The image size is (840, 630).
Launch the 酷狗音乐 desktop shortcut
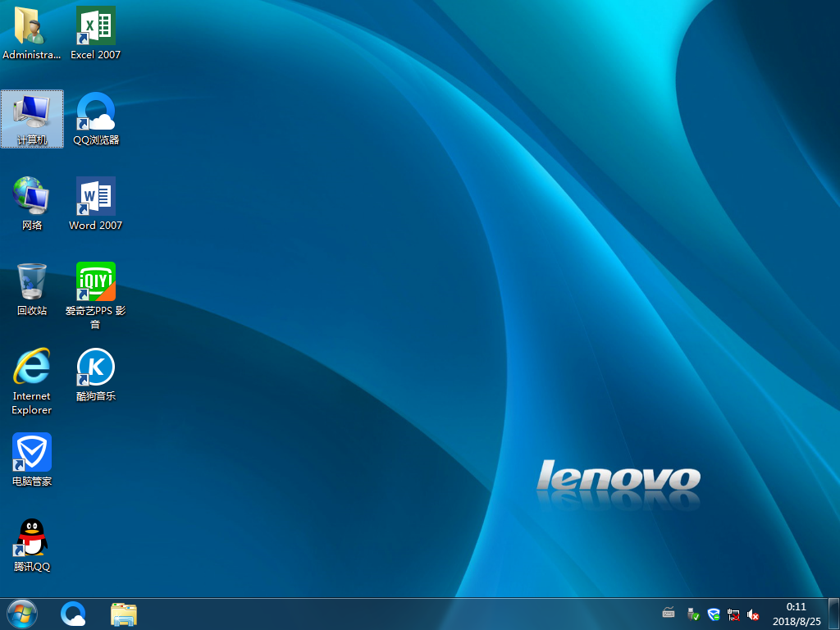(96, 374)
